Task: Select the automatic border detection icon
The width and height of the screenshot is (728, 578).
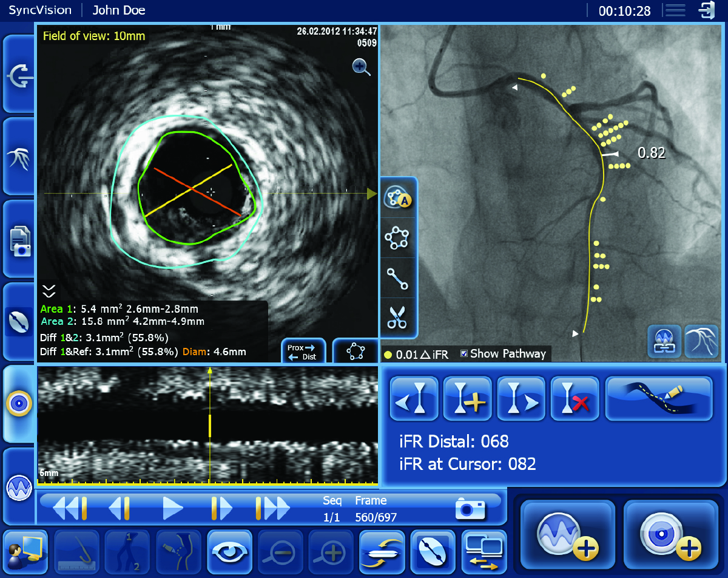Action: [397, 197]
